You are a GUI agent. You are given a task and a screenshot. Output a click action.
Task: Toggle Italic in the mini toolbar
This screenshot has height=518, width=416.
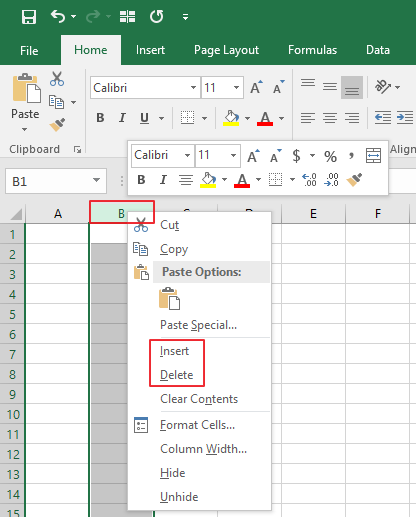point(163,180)
